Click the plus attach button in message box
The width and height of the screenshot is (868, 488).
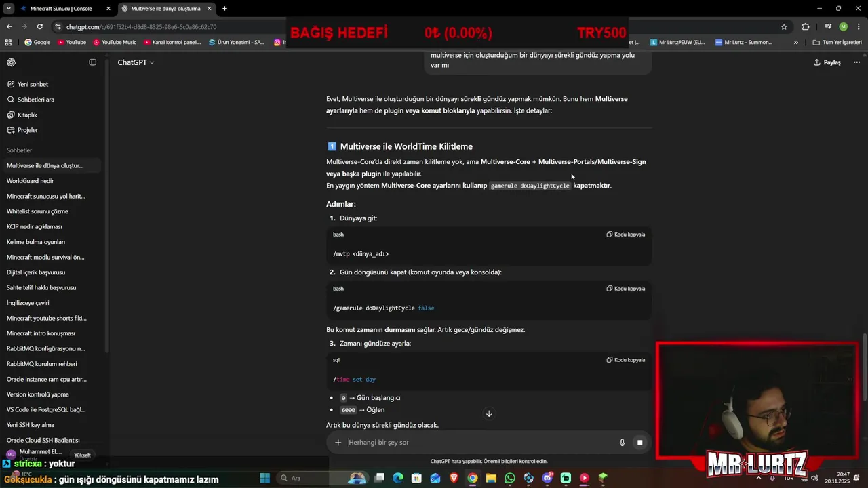click(x=338, y=443)
